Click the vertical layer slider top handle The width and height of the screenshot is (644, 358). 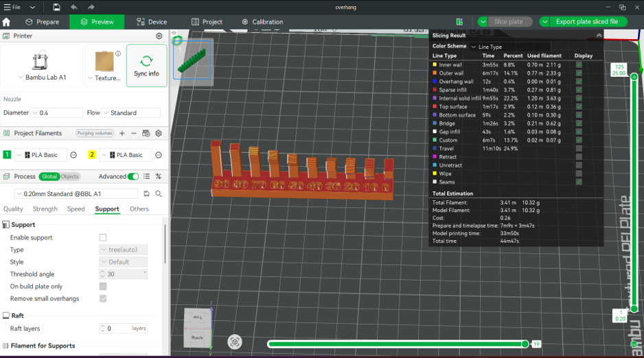click(x=634, y=77)
